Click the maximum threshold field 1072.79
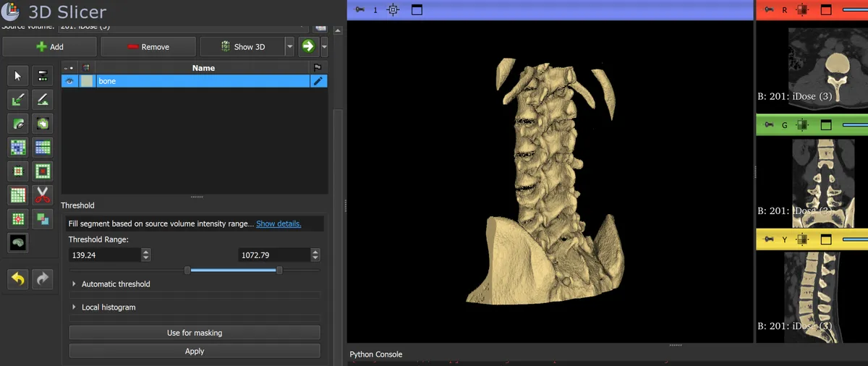Image resolution: width=868 pixels, height=366 pixels. pyautogui.click(x=274, y=255)
